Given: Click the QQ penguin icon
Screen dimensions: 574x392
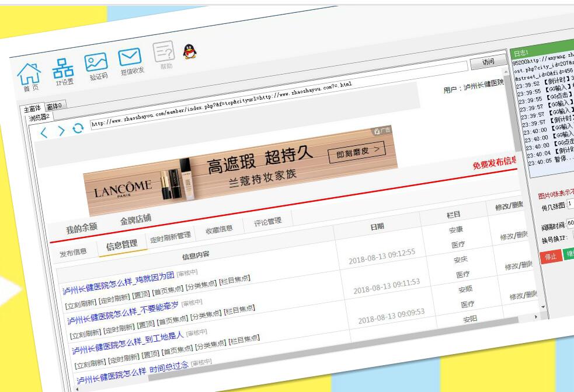Looking at the screenshot, I should [190, 51].
